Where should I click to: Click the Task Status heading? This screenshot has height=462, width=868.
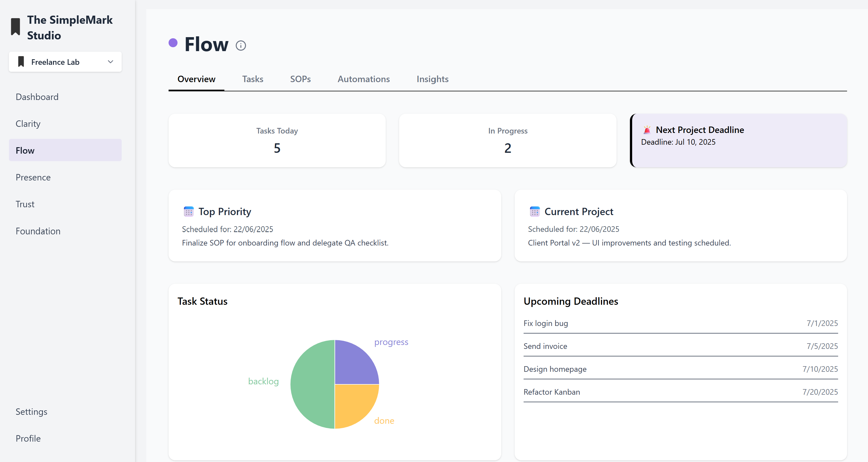tap(203, 301)
